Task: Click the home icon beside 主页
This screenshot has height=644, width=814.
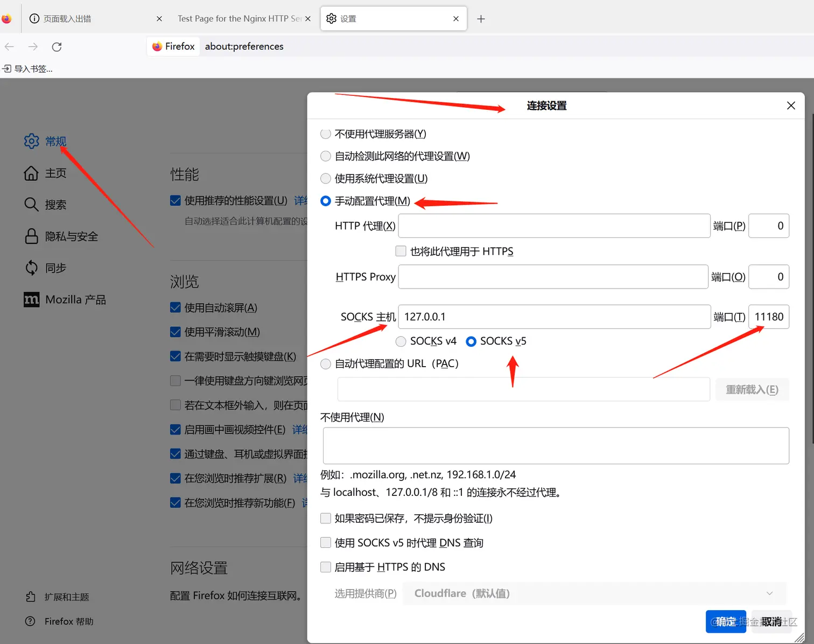Action: [32, 173]
